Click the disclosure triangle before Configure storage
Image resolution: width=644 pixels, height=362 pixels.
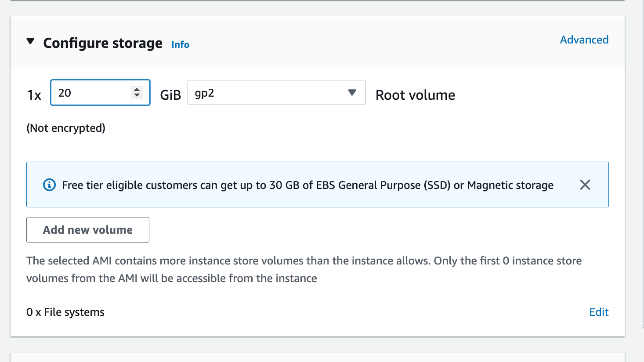coord(30,41)
